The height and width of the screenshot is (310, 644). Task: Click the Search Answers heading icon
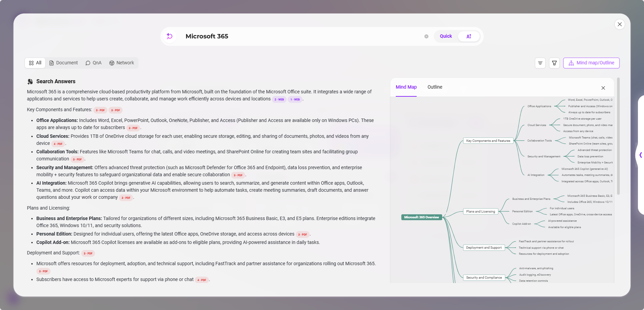click(x=30, y=82)
